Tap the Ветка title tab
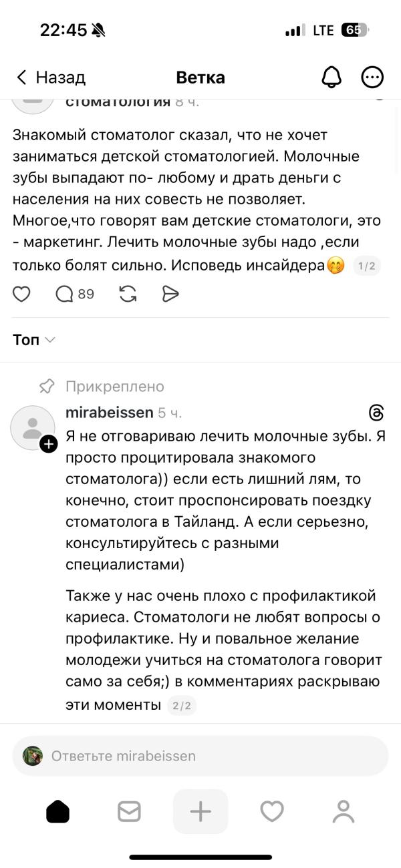 tap(200, 77)
